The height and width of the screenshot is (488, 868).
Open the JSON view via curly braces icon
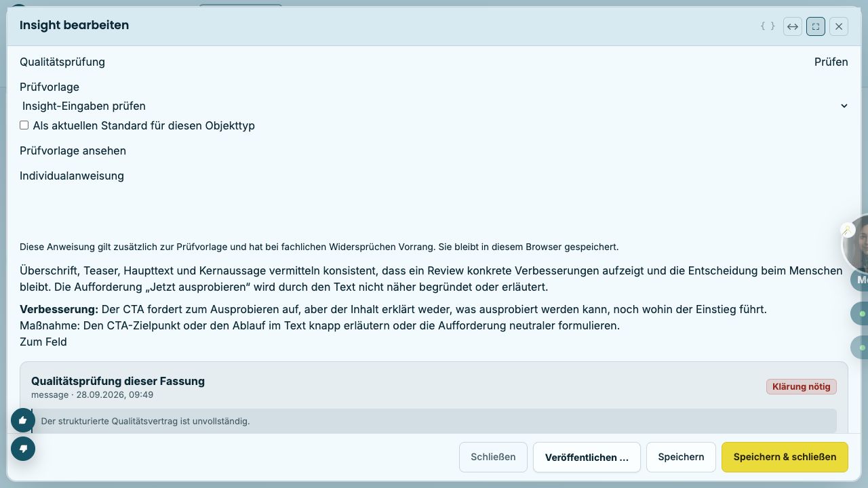coord(768,26)
